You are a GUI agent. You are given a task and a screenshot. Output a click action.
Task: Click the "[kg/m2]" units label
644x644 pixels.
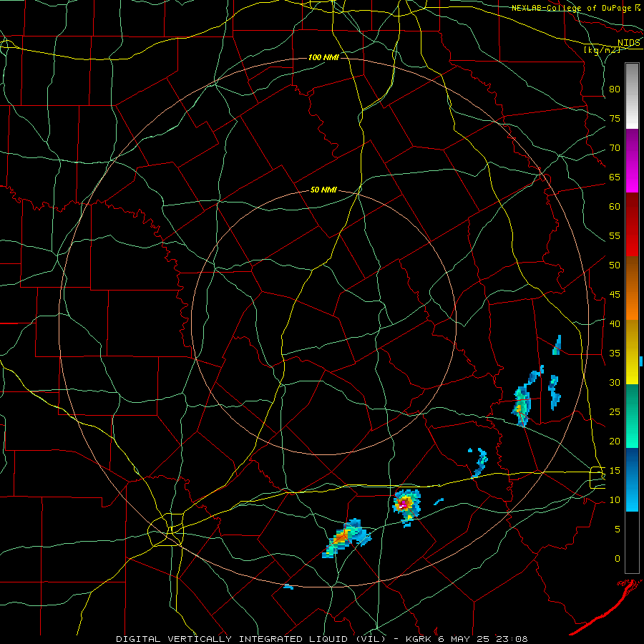click(x=602, y=49)
